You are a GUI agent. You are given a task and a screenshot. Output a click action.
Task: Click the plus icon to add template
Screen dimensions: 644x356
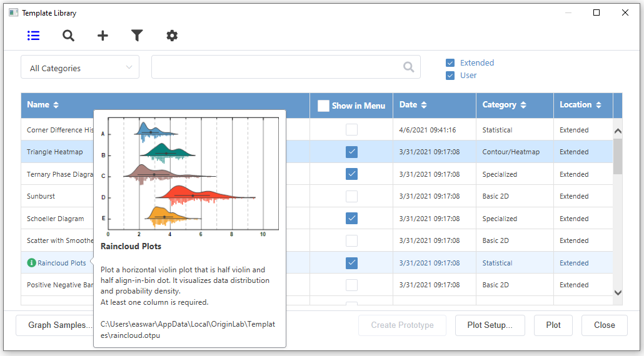(103, 36)
